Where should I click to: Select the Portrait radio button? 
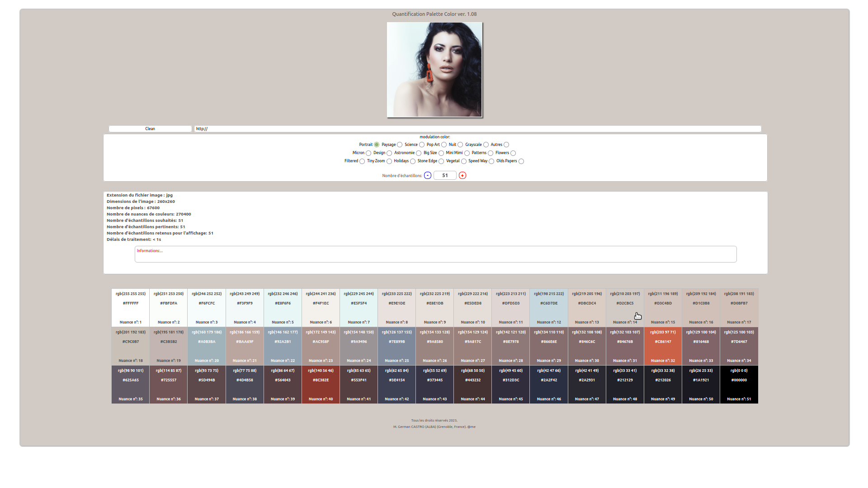tap(377, 145)
